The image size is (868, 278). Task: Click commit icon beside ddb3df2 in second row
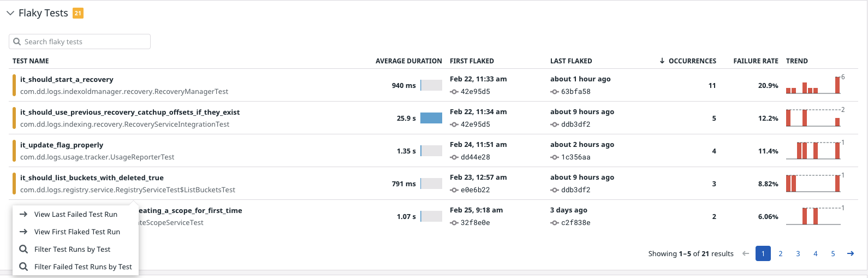554,124
